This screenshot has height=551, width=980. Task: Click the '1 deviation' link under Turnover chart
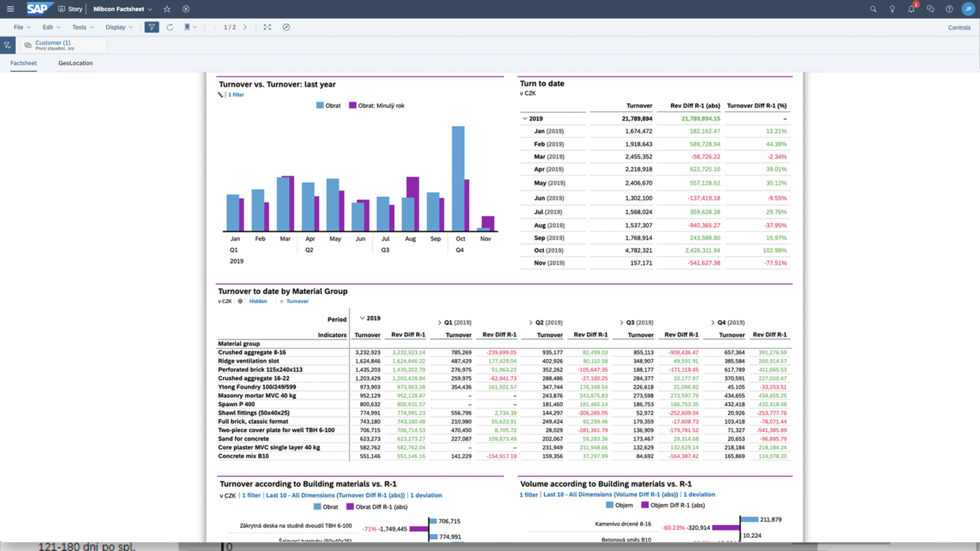tap(426, 496)
